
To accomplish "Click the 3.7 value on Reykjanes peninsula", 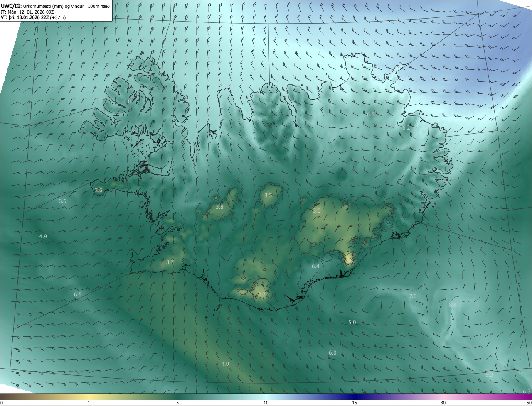I will click(170, 262).
